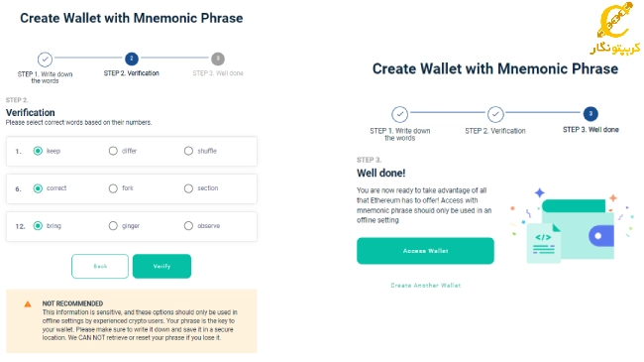Click the greyed Step 3 circle in left panel

(218, 59)
